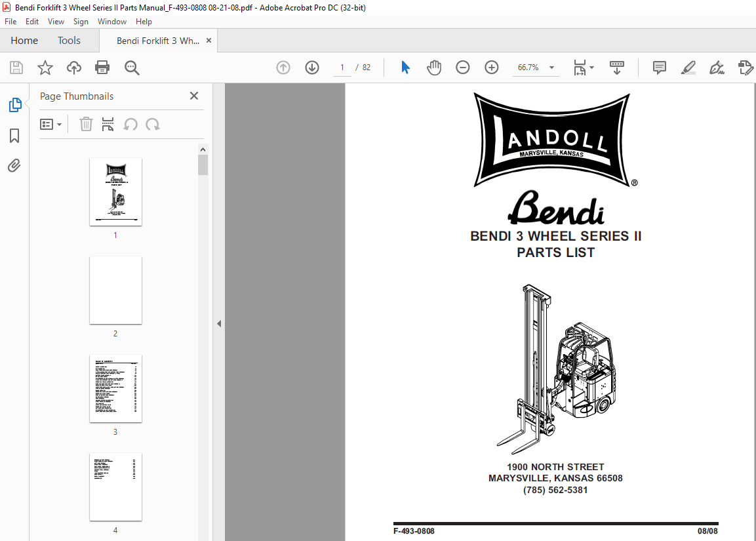Viewport: 756px width, 541px height.
Task: Click the Share file icon at toolbar end
Action: [x=746, y=68]
